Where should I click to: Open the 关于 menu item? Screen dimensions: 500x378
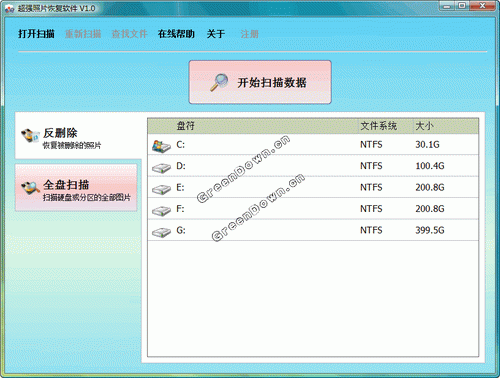tap(216, 34)
